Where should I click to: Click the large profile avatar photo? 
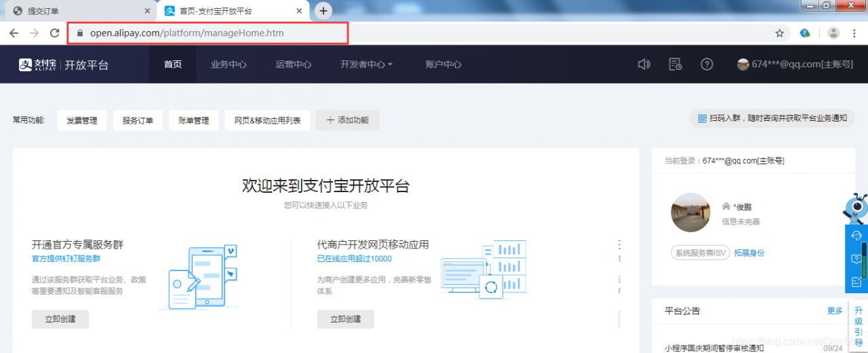point(690,212)
